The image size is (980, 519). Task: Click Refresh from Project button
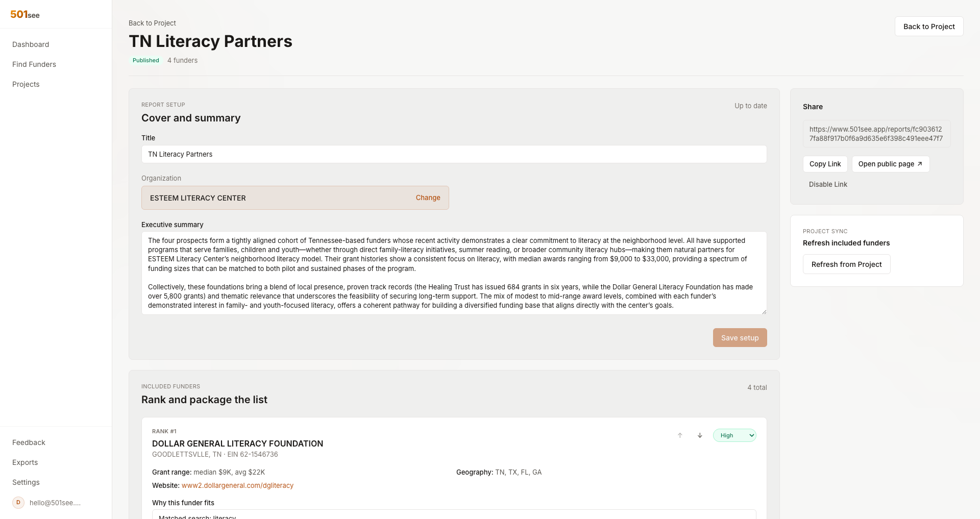coord(846,264)
